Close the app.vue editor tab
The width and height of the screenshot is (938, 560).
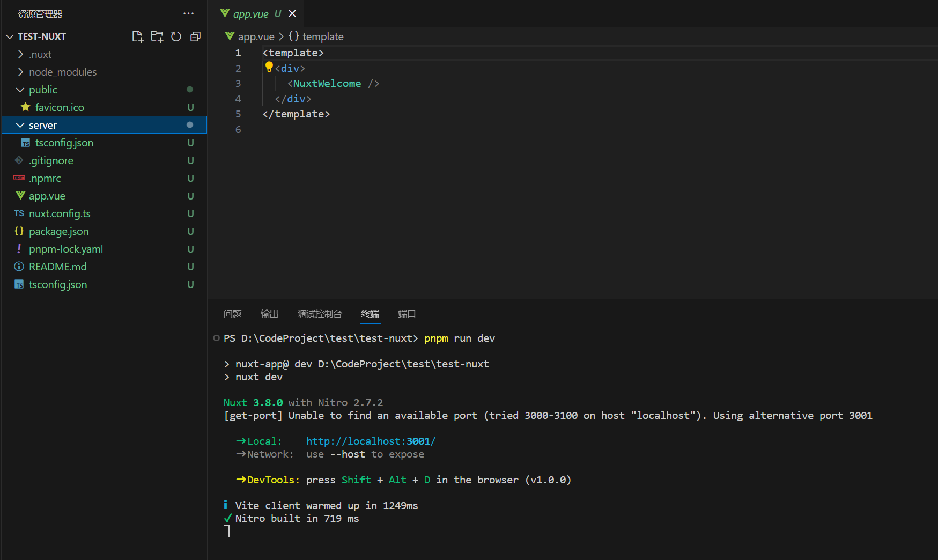(x=292, y=13)
